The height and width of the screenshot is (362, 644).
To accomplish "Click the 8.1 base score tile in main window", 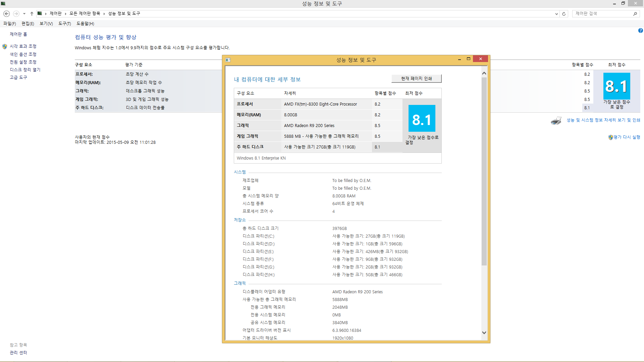I will coord(616,86).
